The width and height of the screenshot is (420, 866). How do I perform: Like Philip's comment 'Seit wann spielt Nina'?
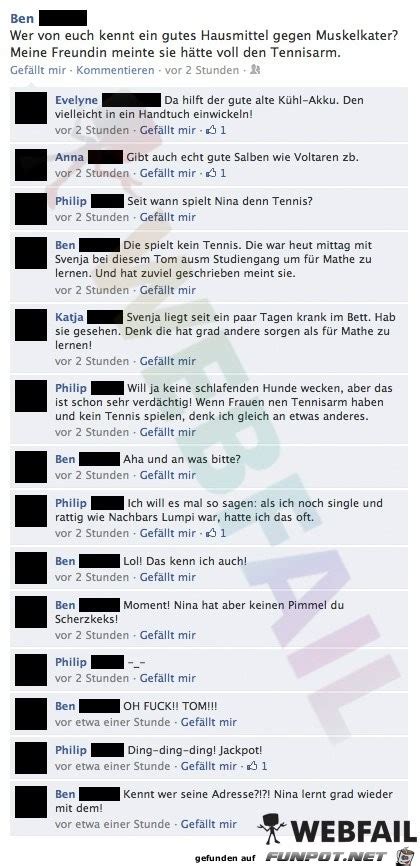pos(167,217)
